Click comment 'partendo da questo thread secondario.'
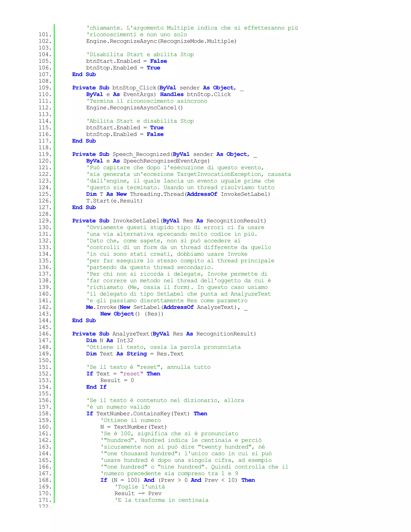Screen dimensions: 411x532 click(x=150, y=267)
